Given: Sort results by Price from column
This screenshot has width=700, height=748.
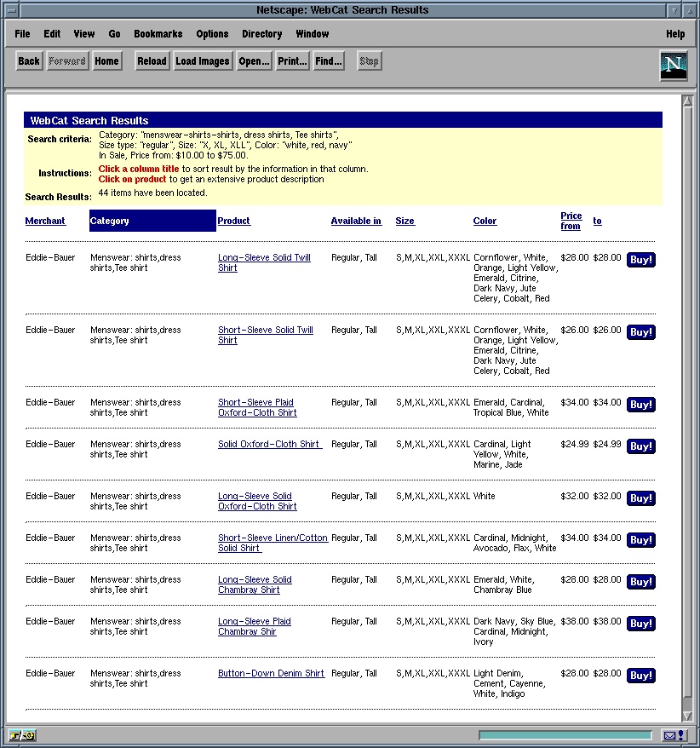Looking at the screenshot, I should 571,221.
